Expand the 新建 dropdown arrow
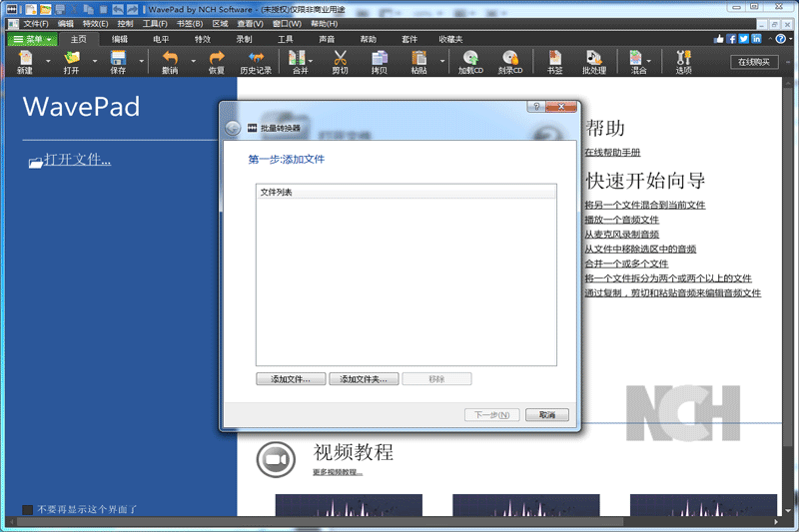The image size is (799, 532). point(48,62)
